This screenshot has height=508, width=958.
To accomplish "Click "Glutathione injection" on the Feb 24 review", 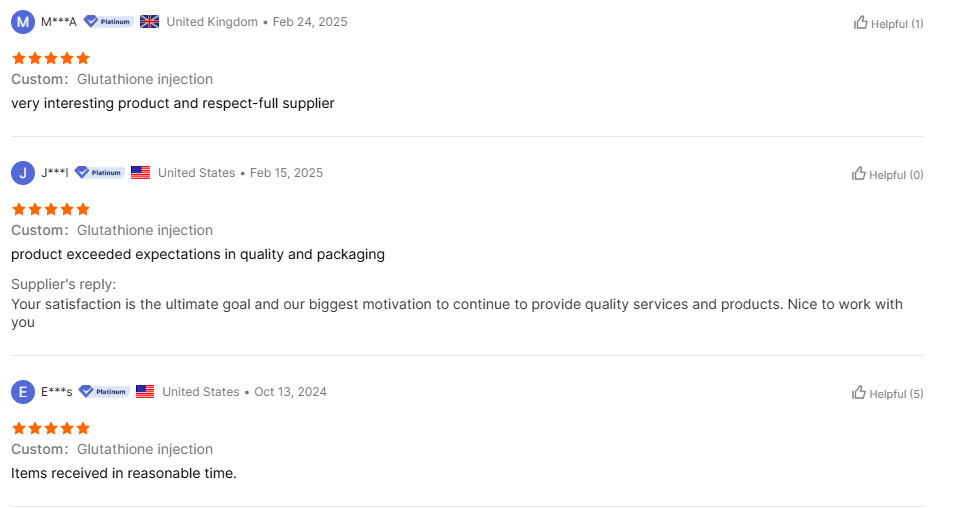I will (144, 79).
